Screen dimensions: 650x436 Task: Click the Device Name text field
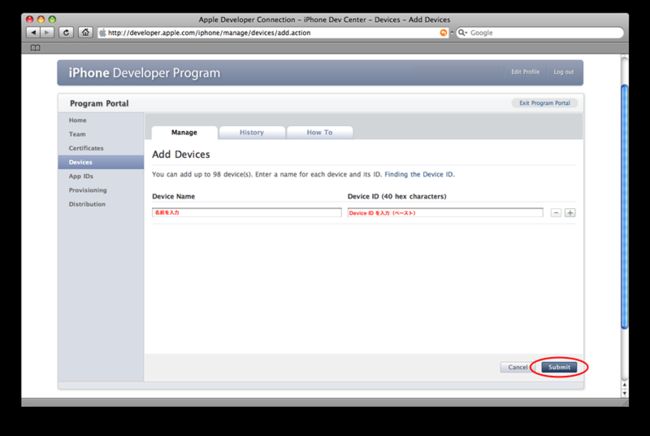247,213
